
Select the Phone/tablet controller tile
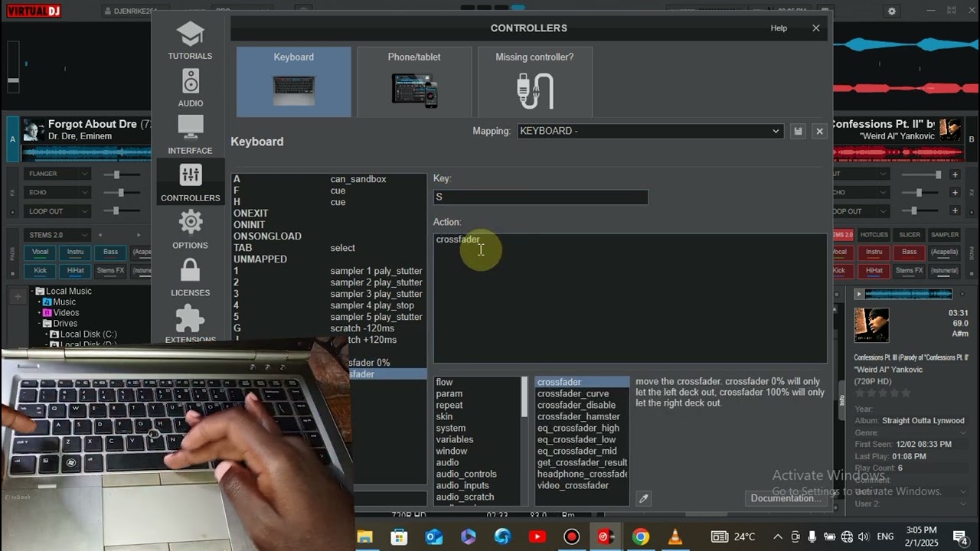(x=414, y=82)
